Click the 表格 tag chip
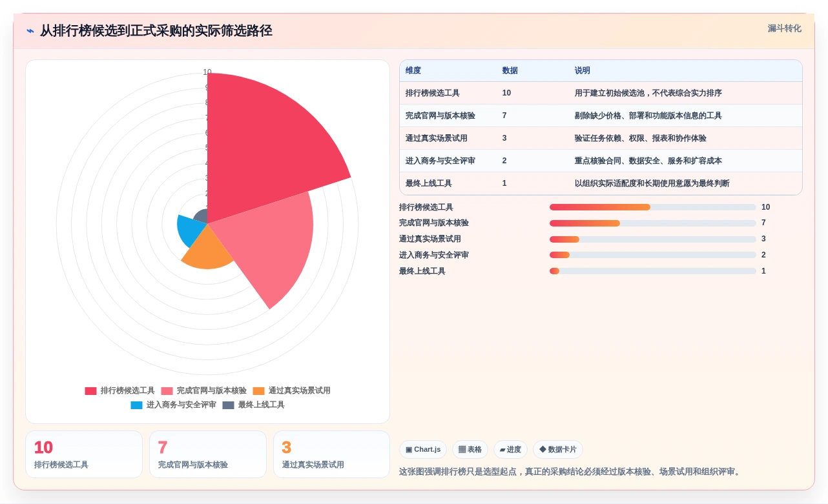 click(470, 449)
